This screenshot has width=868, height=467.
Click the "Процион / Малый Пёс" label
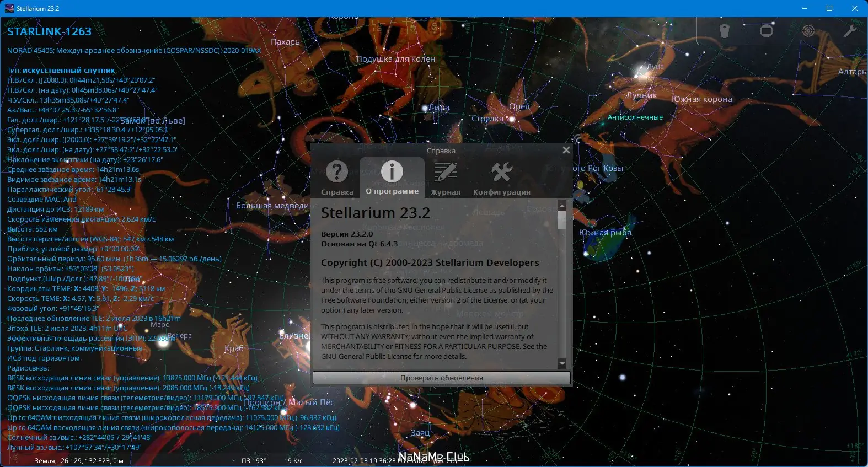(289, 402)
